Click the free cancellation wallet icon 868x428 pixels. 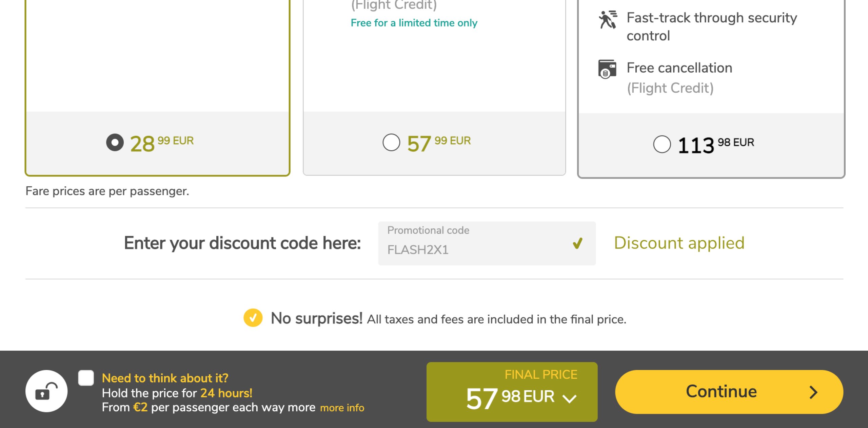(x=607, y=69)
